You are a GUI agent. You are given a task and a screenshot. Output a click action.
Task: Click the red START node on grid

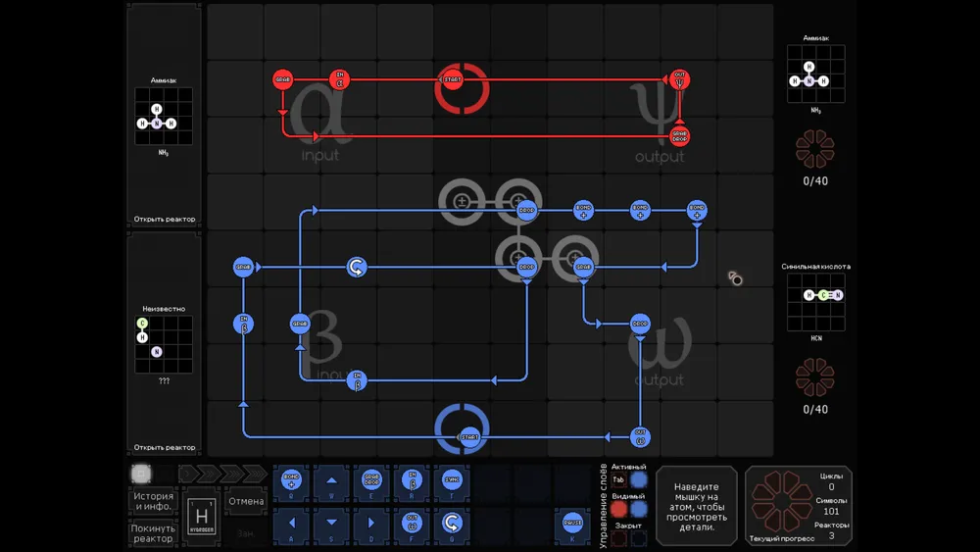pyautogui.click(x=453, y=79)
